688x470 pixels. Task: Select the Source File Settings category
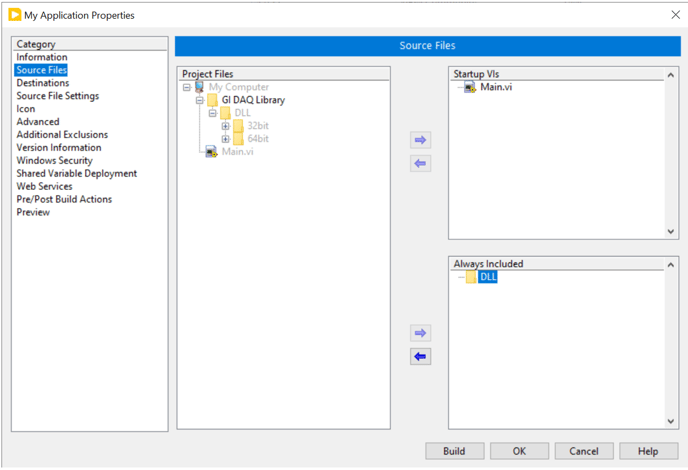57,96
